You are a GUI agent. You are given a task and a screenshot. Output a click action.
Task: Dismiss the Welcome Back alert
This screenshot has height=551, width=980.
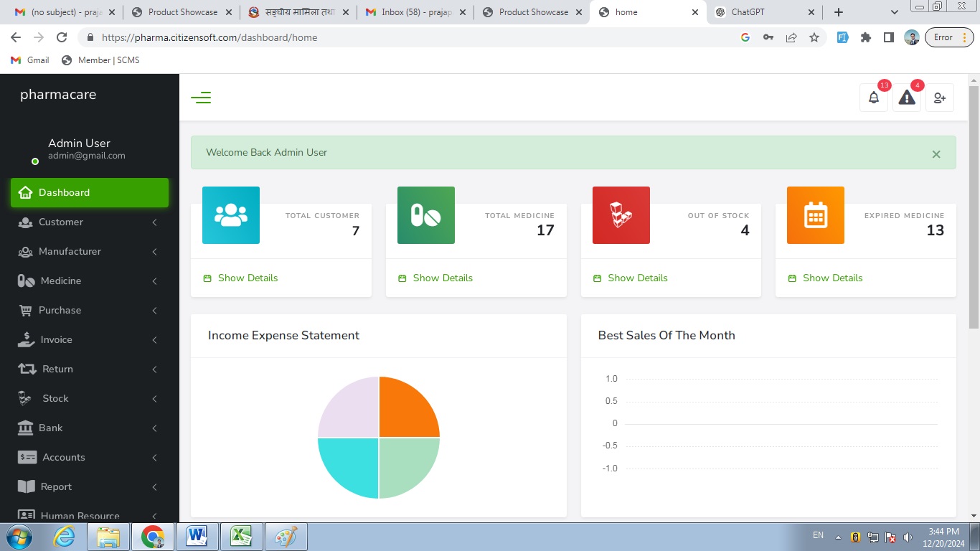pos(936,154)
